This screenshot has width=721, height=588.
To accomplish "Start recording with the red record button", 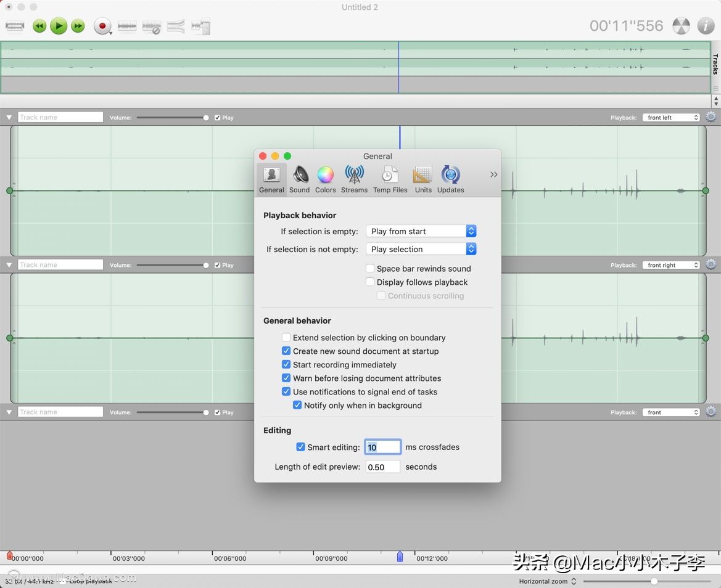I will (102, 26).
